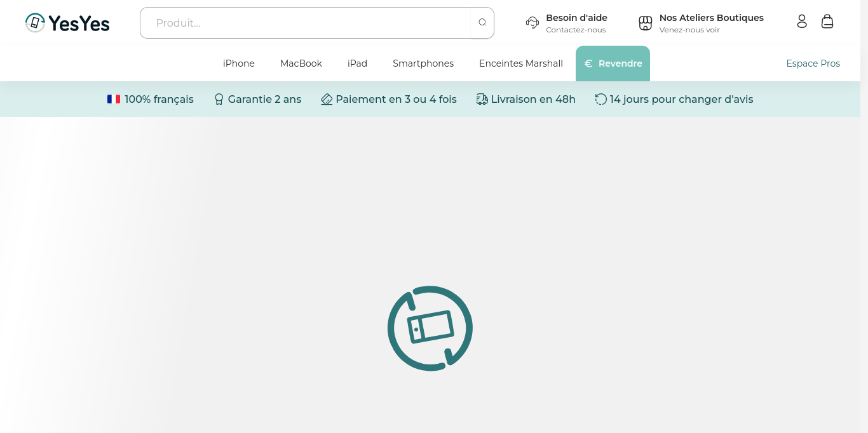
Task: Click the warranty ribbon badge icon
Action: 219,99
